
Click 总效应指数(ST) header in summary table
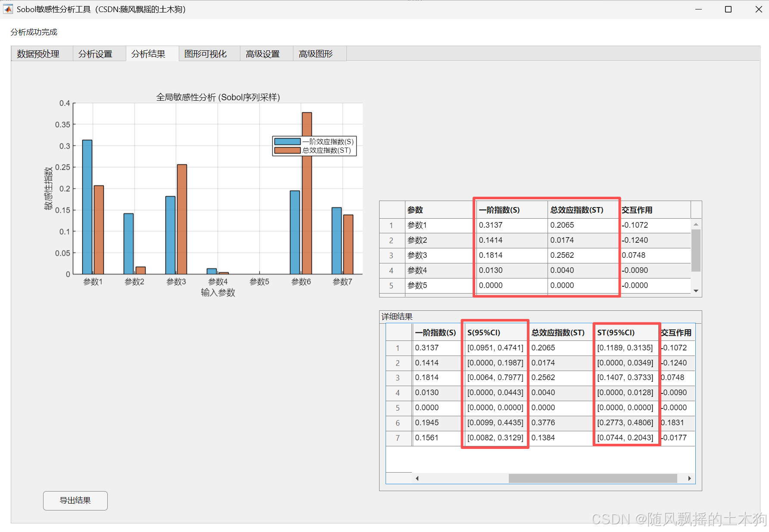click(x=583, y=210)
